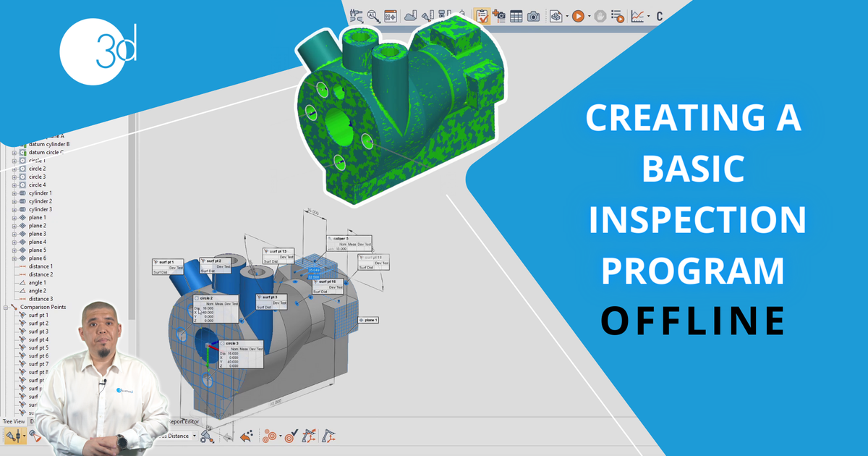Select the caliper path tool in top toolbar
The width and height of the screenshot is (868, 456).
tap(355, 14)
